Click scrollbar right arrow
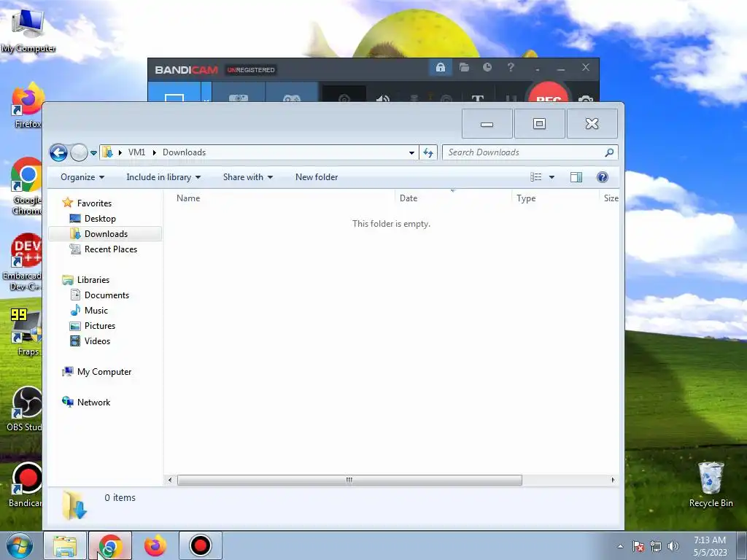Screen dimensions: 747x560 (613, 480)
